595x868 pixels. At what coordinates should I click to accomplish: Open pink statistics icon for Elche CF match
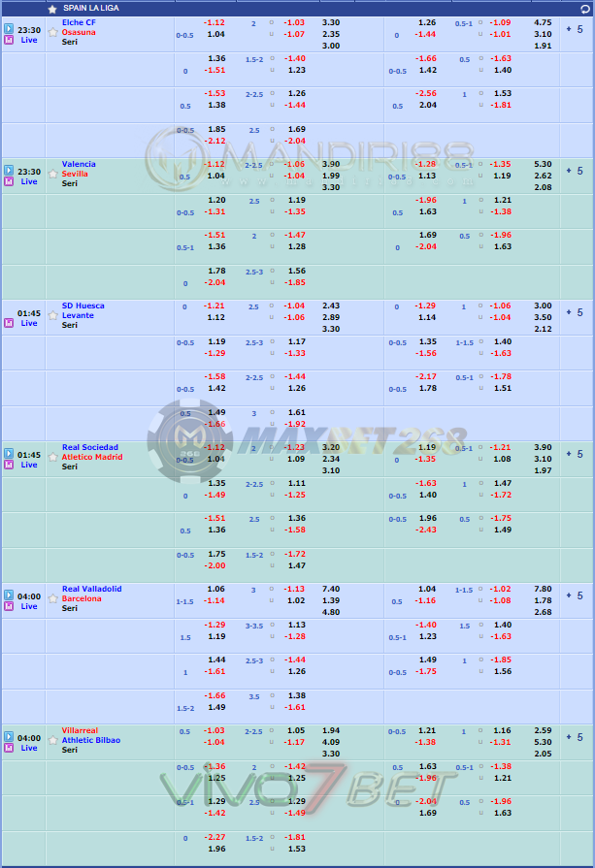point(9,40)
